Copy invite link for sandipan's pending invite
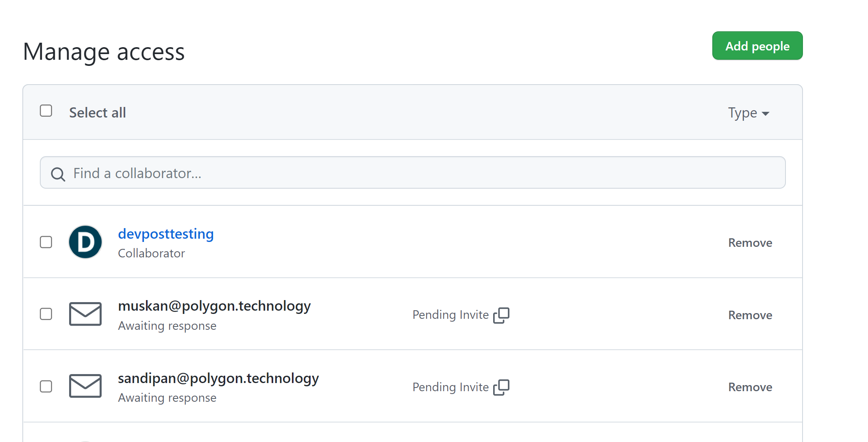Screen dimensions: 868x442 pyautogui.click(x=501, y=387)
